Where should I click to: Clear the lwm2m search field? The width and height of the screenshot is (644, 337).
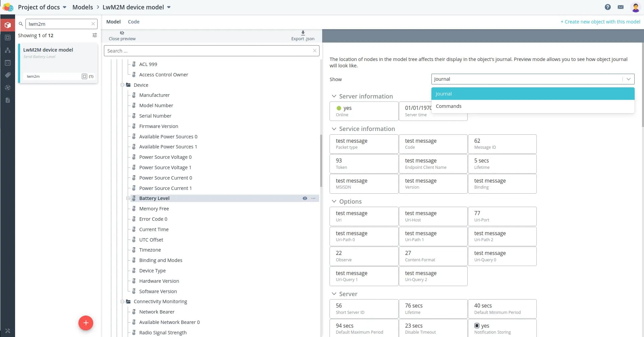click(93, 24)
